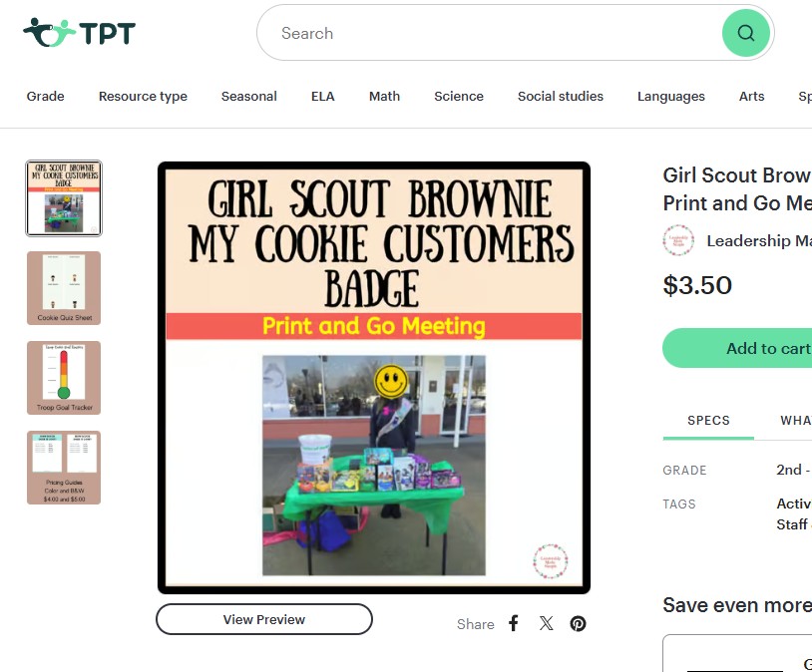This screenshot has width=812, height=672.
Task: Open the Social studies category
Action: (x=561, y=97)
